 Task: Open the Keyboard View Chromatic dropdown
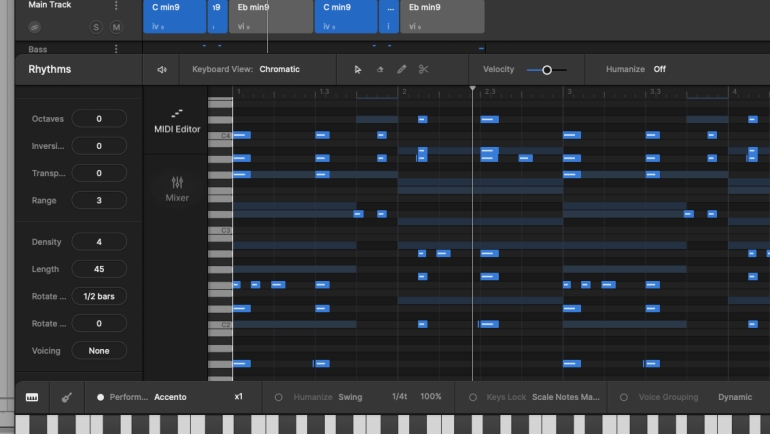[279, 69]
